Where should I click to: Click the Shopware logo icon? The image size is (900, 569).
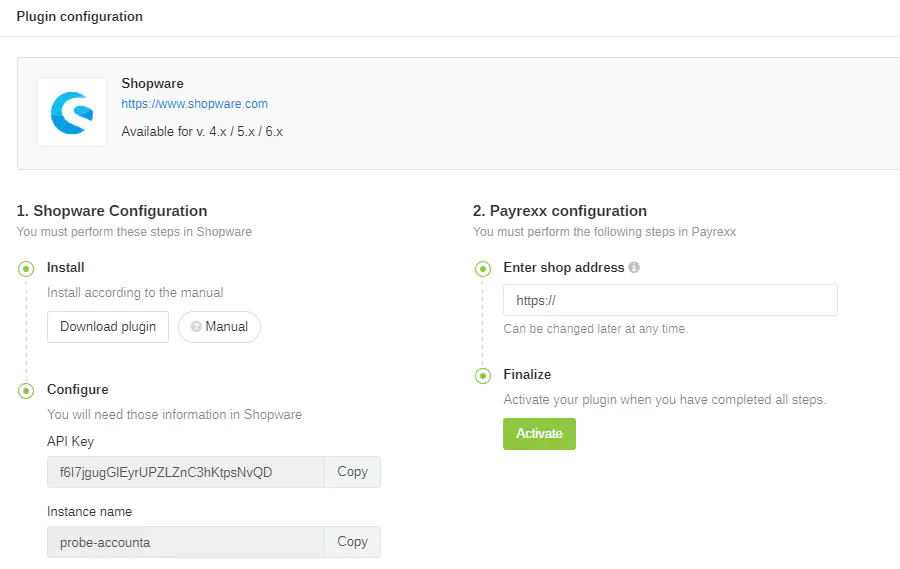click(72, 112)
